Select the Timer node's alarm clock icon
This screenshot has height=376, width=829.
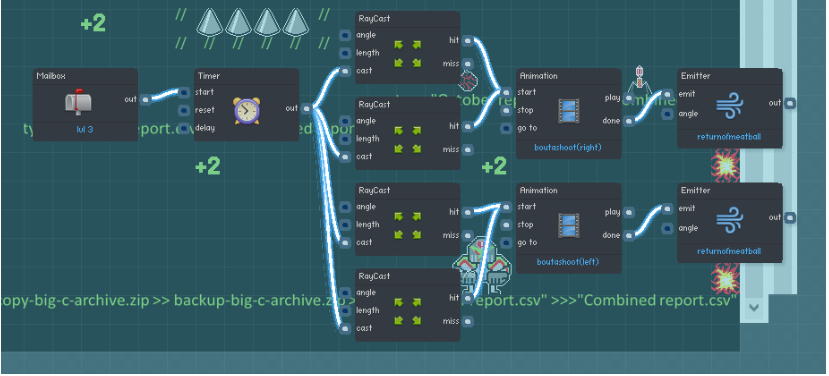click(246, 111)
